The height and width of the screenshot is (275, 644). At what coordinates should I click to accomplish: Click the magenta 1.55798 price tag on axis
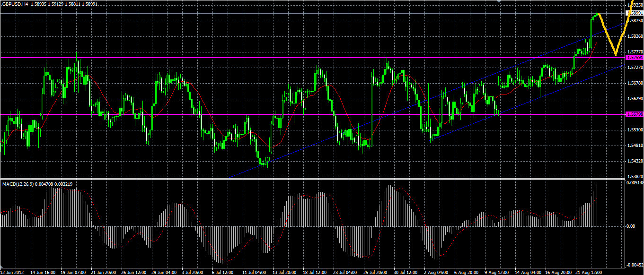point(634,114)
